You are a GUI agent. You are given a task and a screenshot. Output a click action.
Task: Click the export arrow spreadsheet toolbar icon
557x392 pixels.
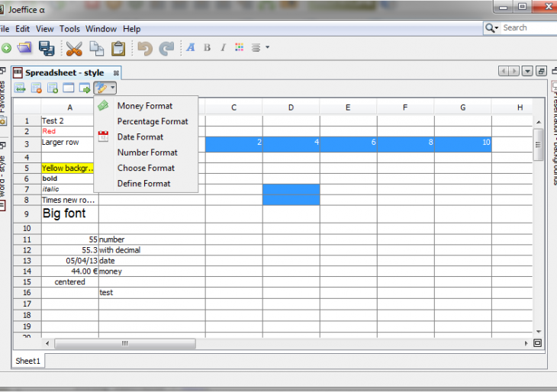[85, 88]
